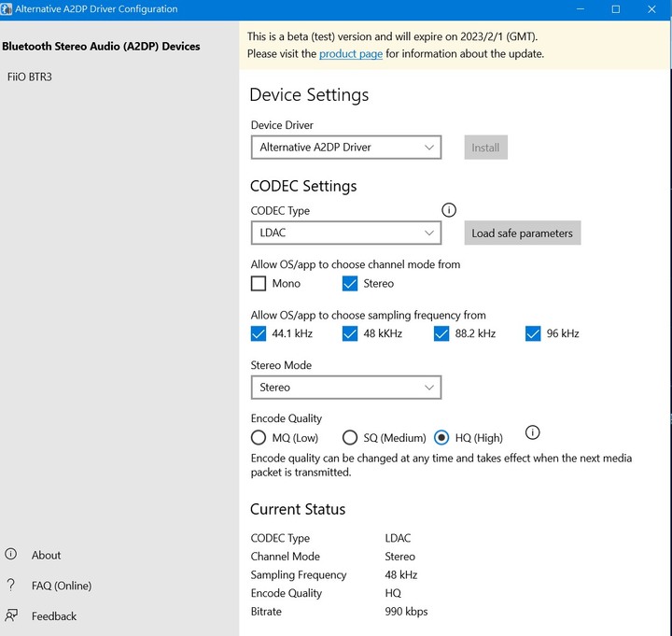This screenshot has width=672, height=636.
Task: Maximize the driver configuration window
Action: tap(616, 9)
